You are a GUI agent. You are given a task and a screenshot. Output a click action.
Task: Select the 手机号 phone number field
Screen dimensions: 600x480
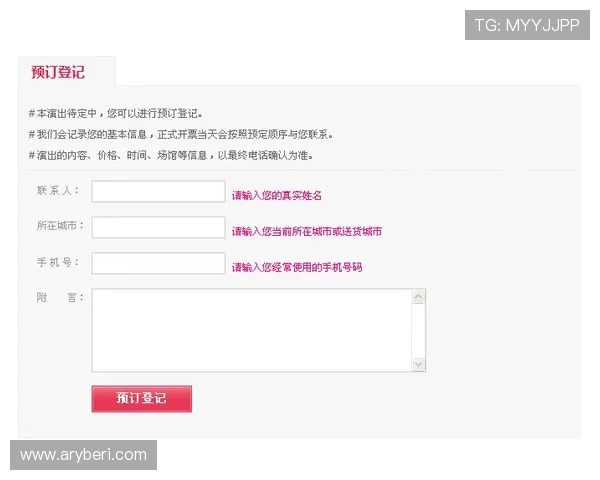point(158,263)
